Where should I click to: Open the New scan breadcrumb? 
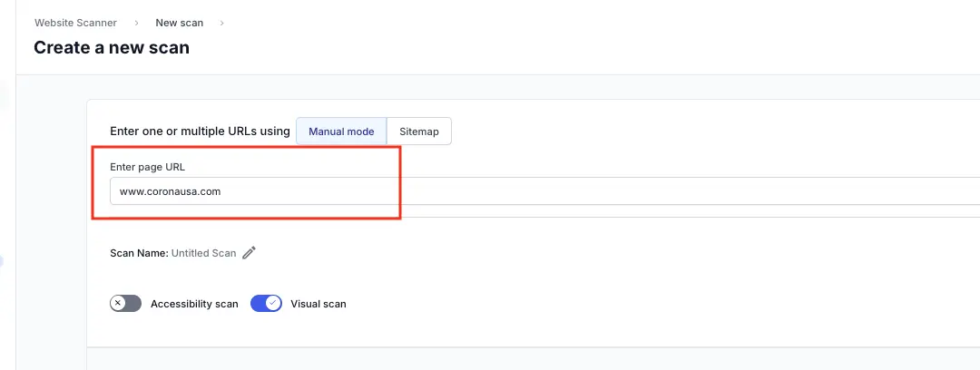(179, 23)
